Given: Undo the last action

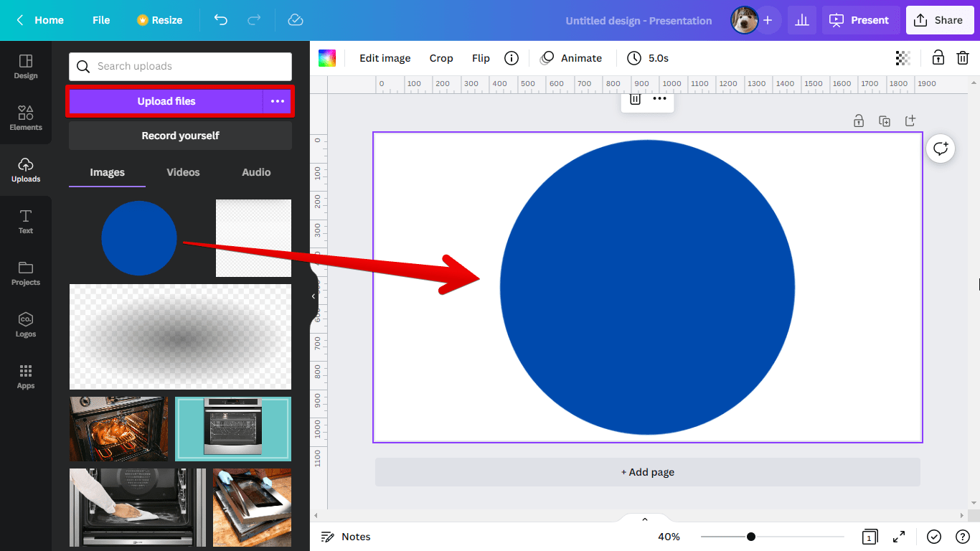Looking at the screenshot, I should 221,20.
